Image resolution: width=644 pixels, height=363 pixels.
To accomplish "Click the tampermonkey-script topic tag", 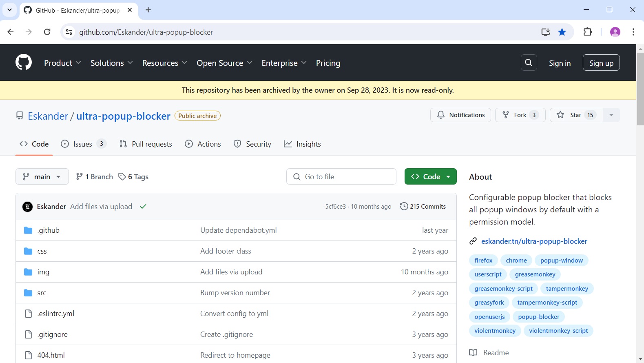I will [547, 303].
